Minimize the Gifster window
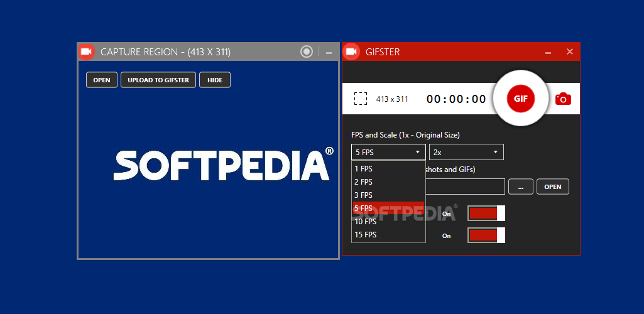Image resolution: width=644 pixels, height=314 pixels. (x=548, y=53)
